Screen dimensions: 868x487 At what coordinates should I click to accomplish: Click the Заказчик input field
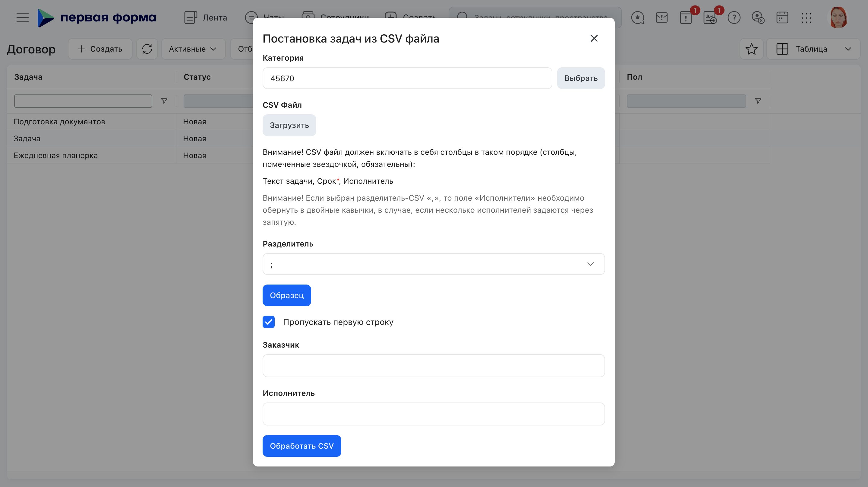pos(434,366)
